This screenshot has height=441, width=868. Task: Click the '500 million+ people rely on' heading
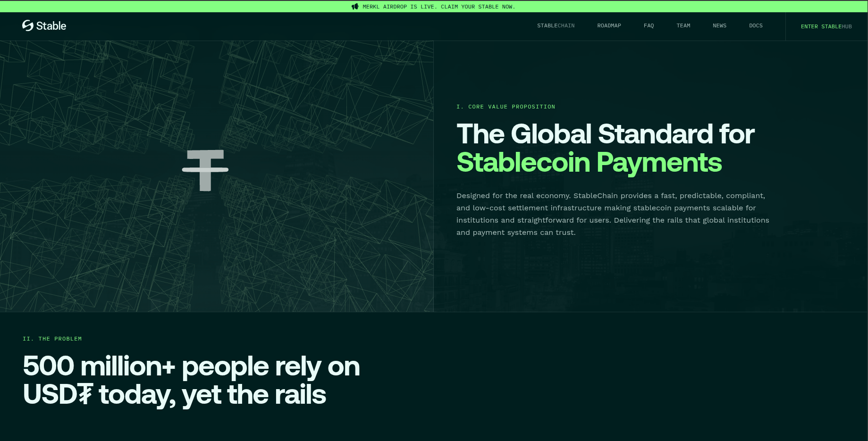click(191, 366)
